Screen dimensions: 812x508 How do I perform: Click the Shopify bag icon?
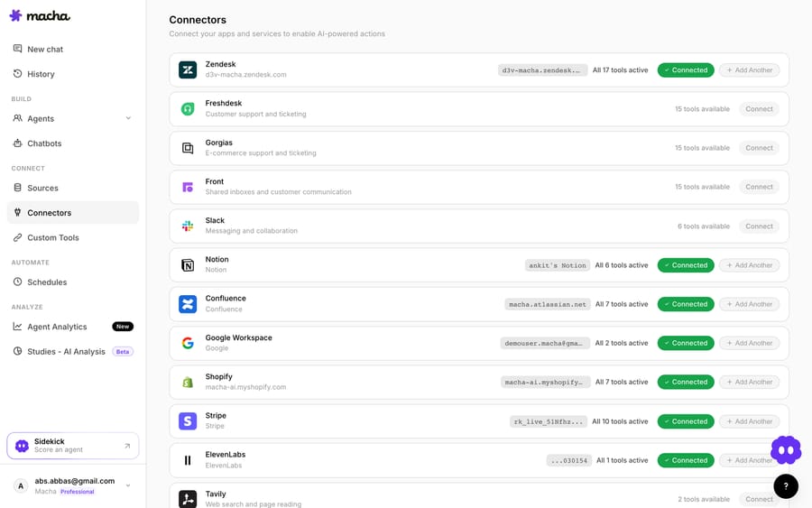[x=188, y=383]
